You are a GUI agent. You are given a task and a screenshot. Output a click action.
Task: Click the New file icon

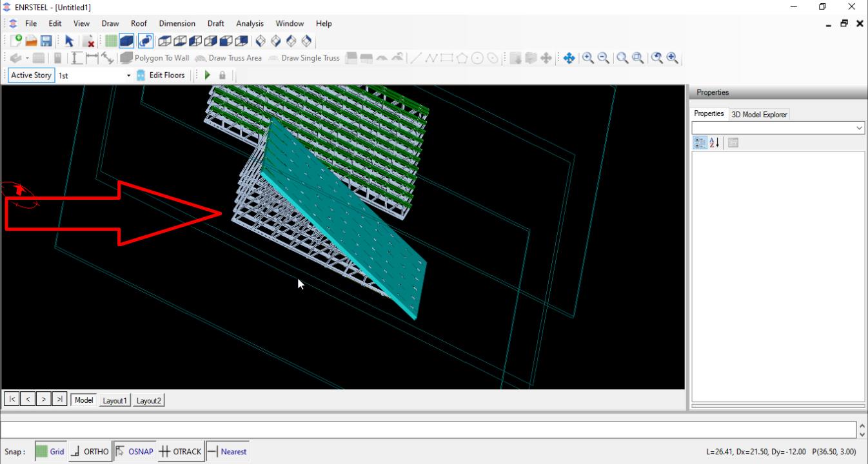pyautogui.click(x=17, y=41)
